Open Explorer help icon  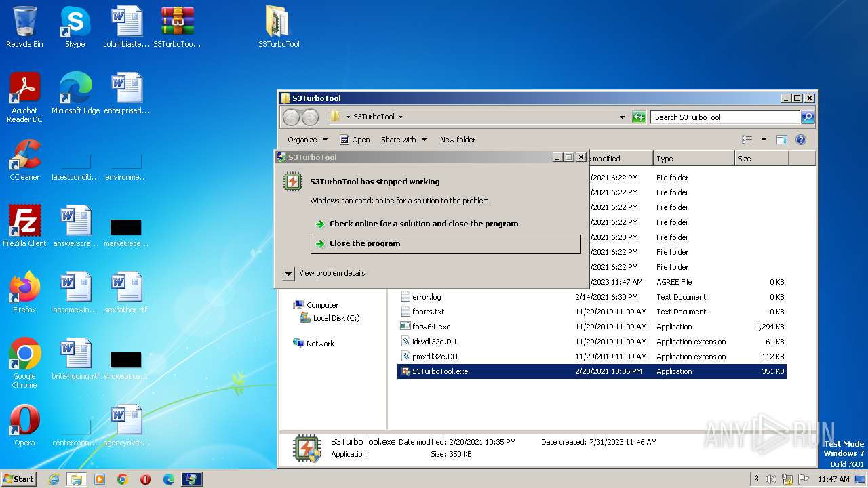tap(800, 140)
